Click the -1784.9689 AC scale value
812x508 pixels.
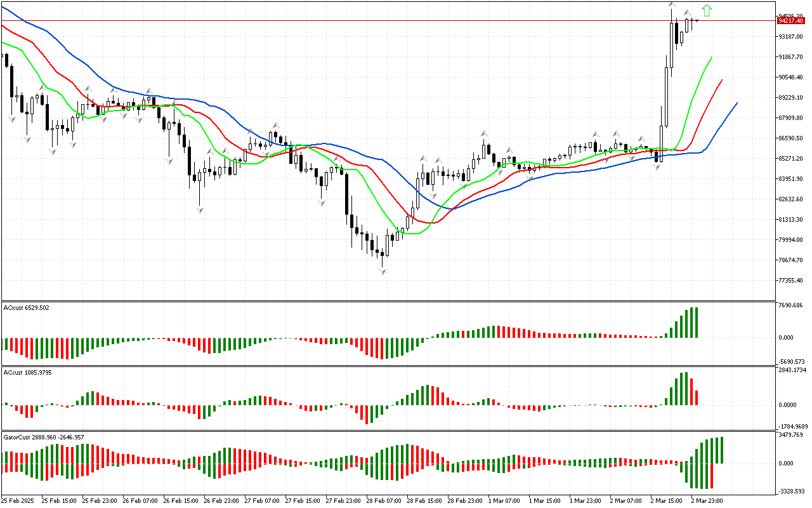[x=793, y=426]
